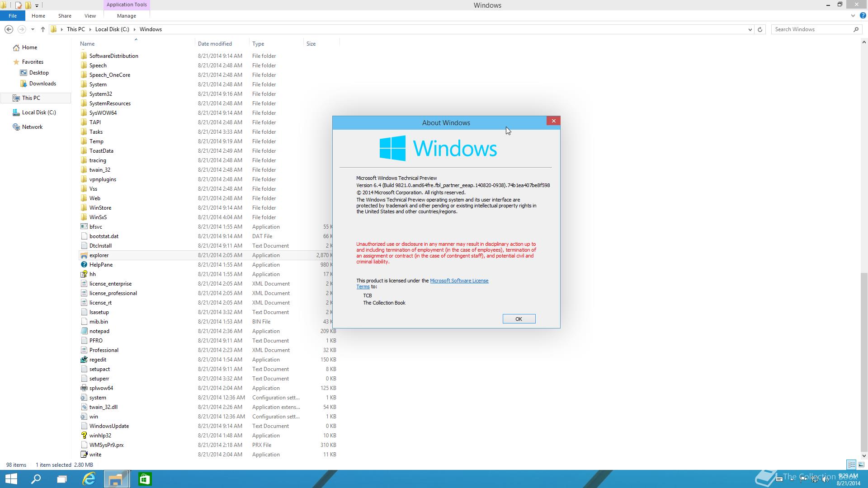Select the winhlp32 application icon
This screenshot has width=868, height=488.
[84, 436]
